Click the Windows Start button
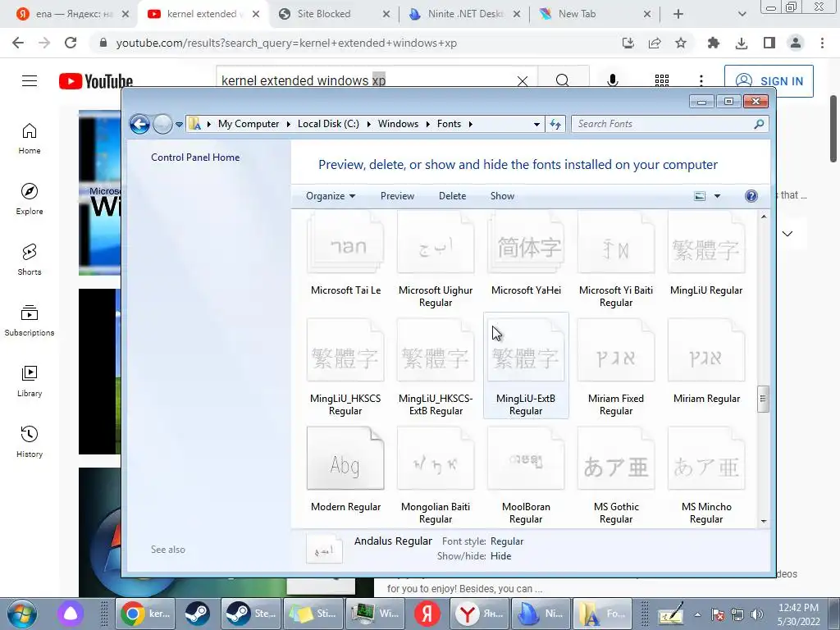 [x=21, y=614]
